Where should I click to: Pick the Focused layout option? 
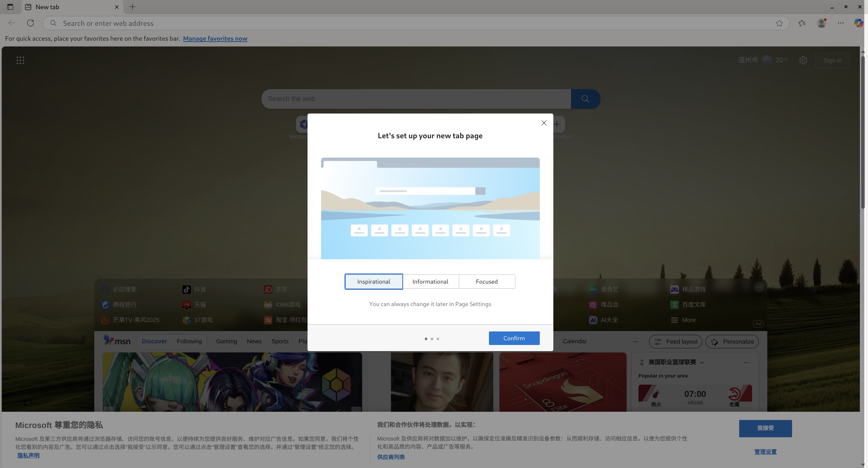(487, 282)
